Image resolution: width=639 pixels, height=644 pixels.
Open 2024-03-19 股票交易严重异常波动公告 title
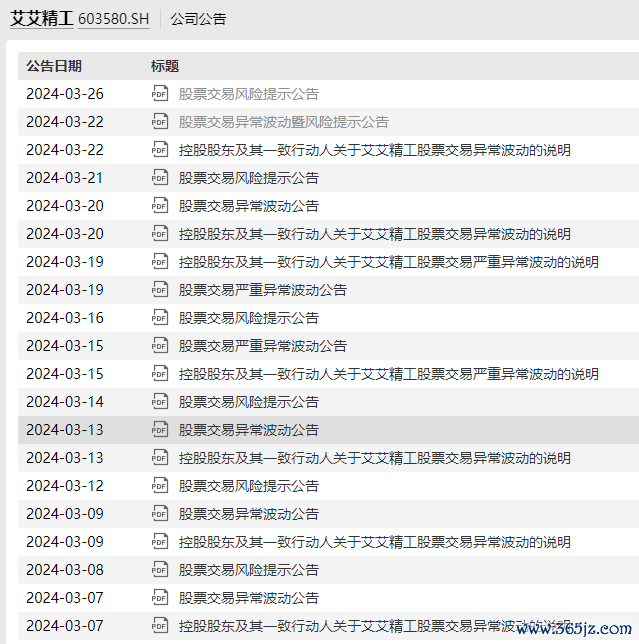click(x=262, y=290)
